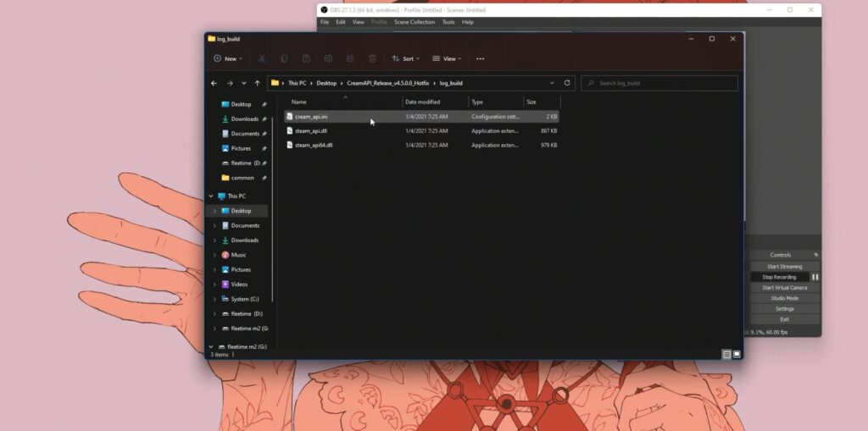Click Exit in OBS controls

click(x=784, y=319)
